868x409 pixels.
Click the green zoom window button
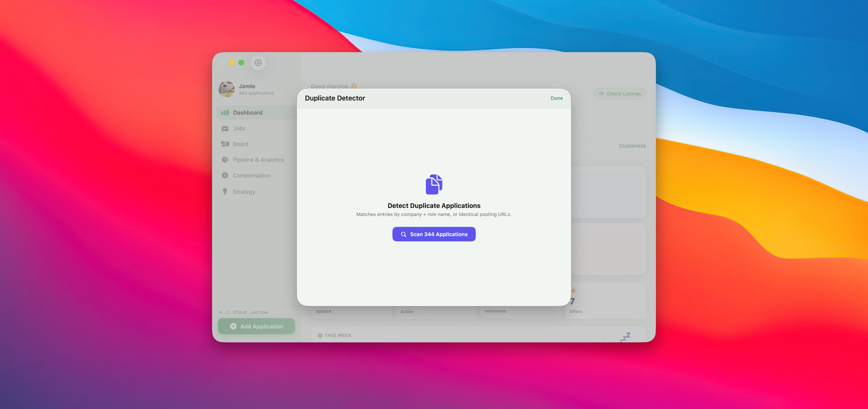[x=241, y=63]
